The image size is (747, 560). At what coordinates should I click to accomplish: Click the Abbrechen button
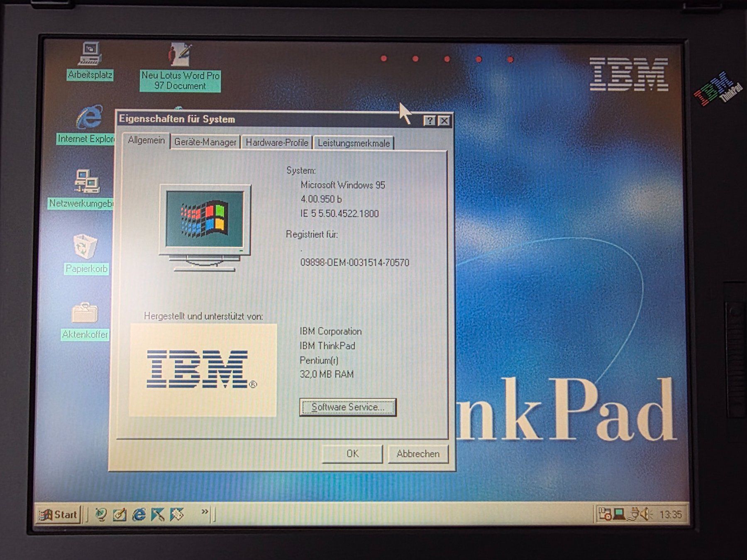pos(418,454)
